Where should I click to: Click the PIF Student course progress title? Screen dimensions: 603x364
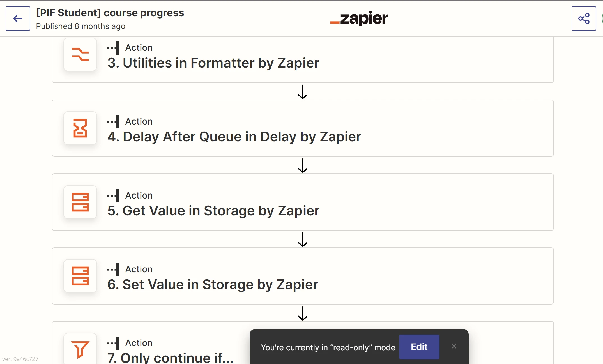tap(110, 13)
